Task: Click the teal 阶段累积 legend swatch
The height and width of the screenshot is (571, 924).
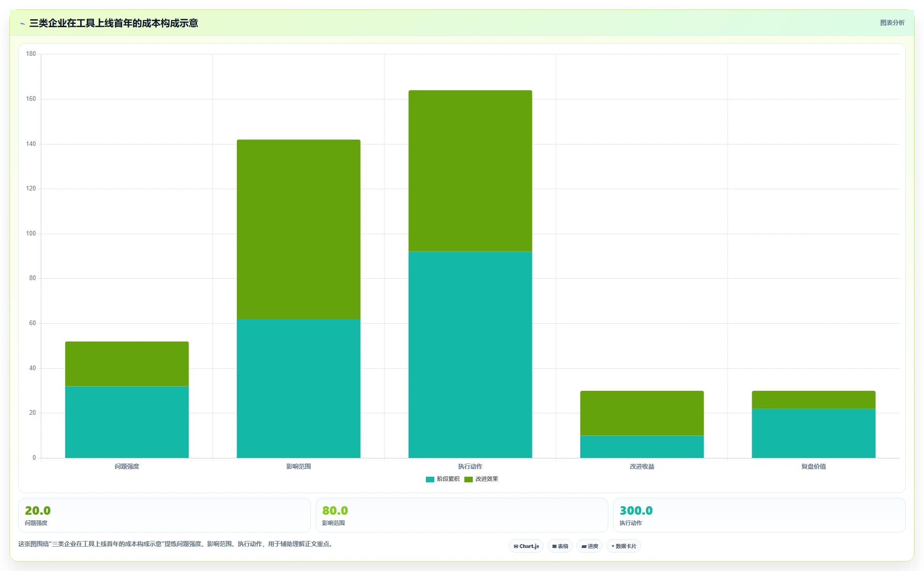Action: pyautogui.click(x=430, y=479)
